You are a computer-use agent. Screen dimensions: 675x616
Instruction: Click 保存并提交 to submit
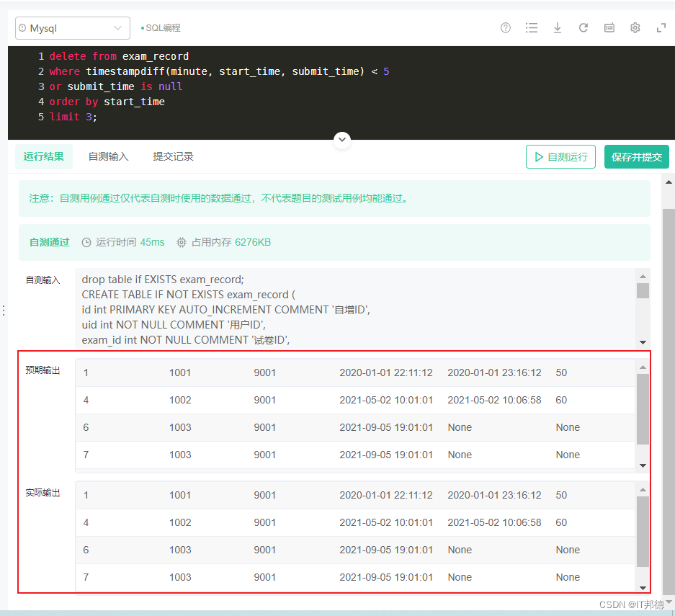pyautogui.click(x=636, y=156)
